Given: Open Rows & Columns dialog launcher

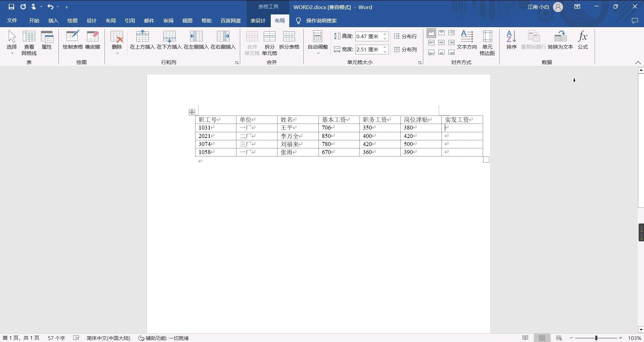Looking at the screenshot, I should coord(237,63).
